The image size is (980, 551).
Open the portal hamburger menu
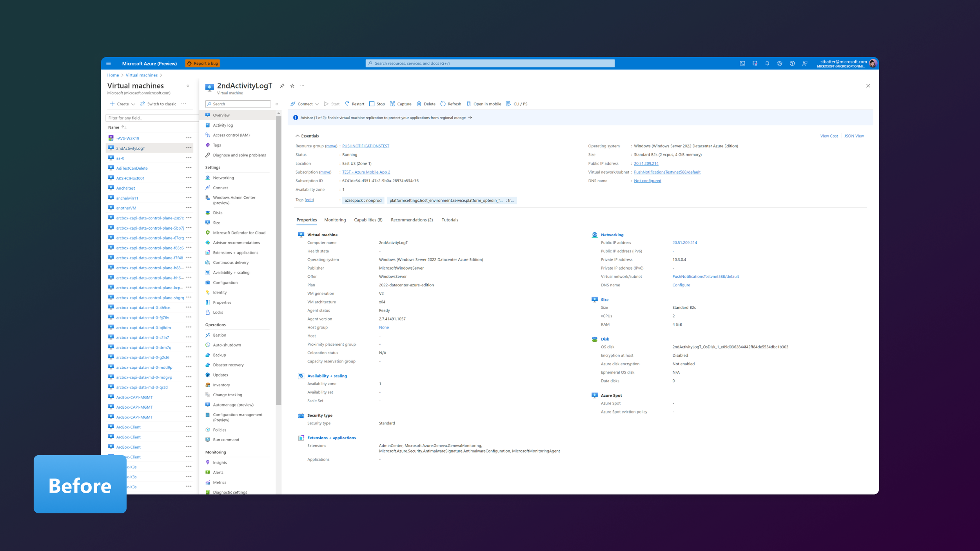click(x=109, y=63)
